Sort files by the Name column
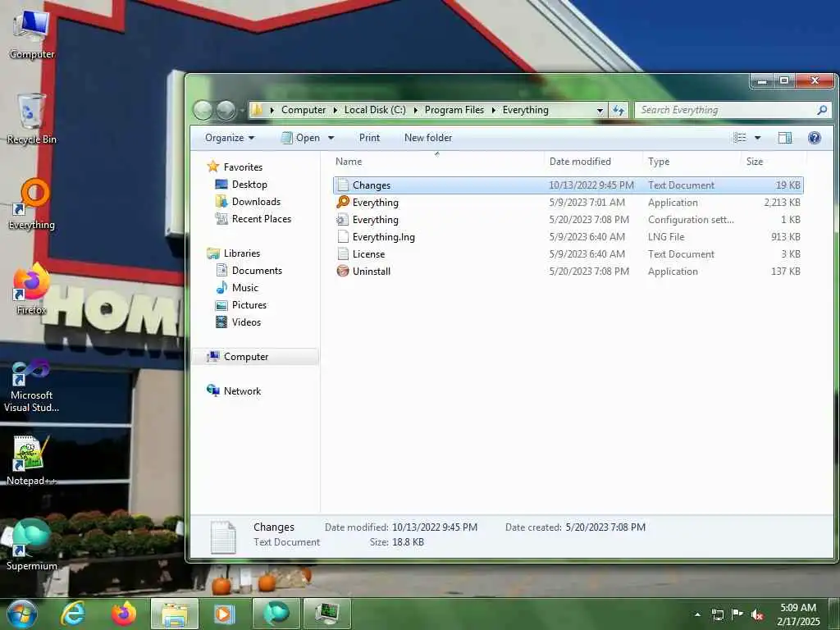This screenshot has height=630, width=840. (438, 162)
